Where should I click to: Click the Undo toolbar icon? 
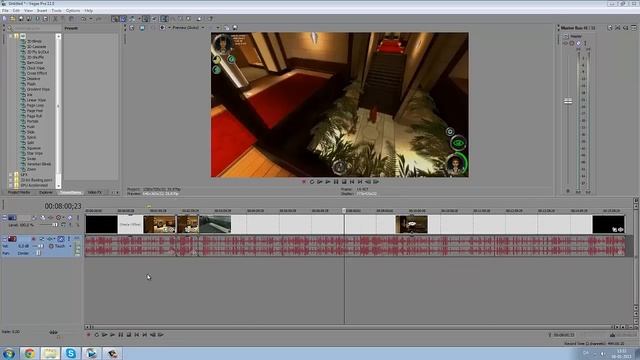tap(84, 19)
